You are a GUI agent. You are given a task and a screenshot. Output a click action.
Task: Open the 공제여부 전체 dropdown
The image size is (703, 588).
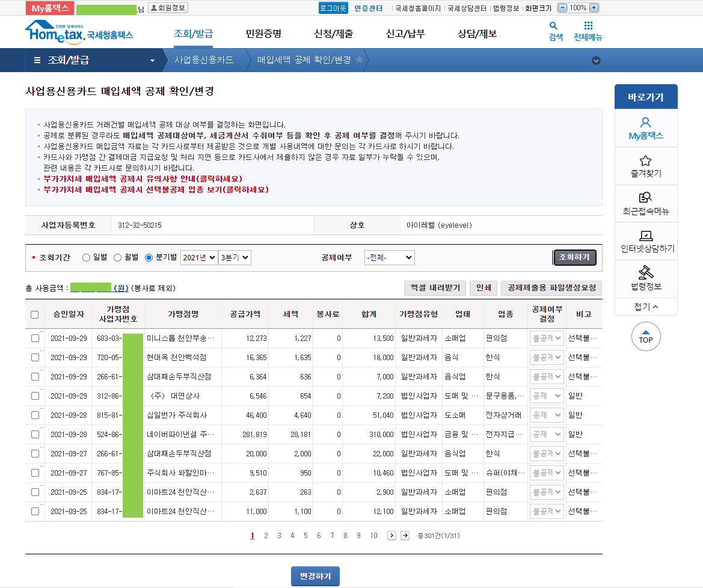click(389, 257)
